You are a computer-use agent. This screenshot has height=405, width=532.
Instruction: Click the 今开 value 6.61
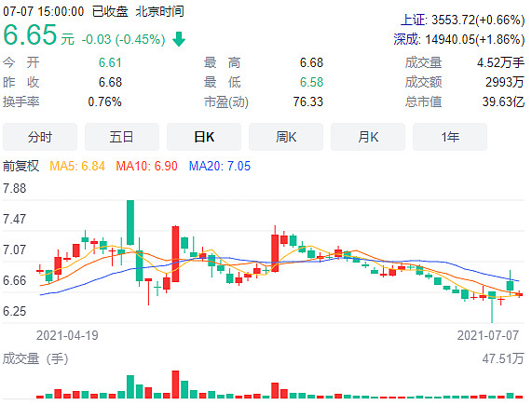pyautogui.click(x=110, y=62)
